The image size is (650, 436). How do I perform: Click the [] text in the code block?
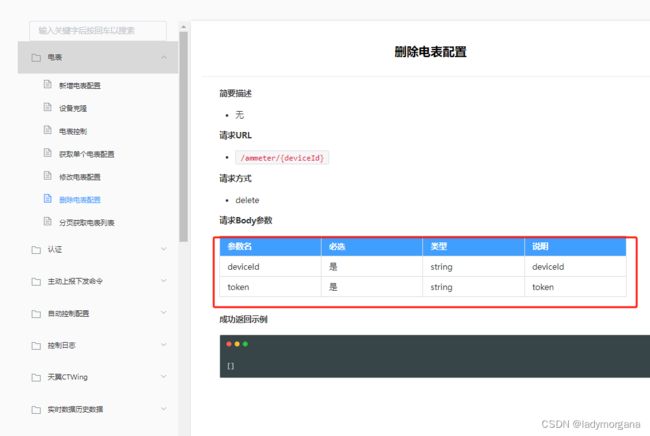pyautogui.click(x=230, y=366)
